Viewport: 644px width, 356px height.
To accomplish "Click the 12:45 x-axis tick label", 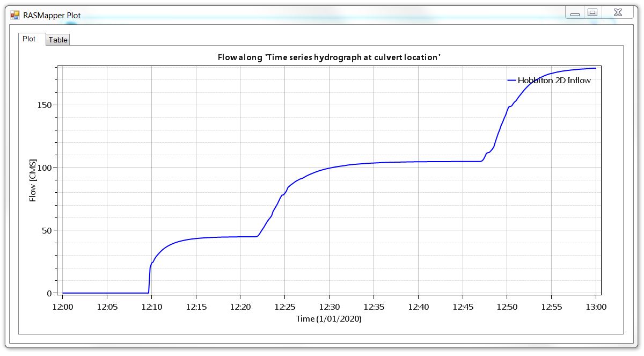I will 463,306.
